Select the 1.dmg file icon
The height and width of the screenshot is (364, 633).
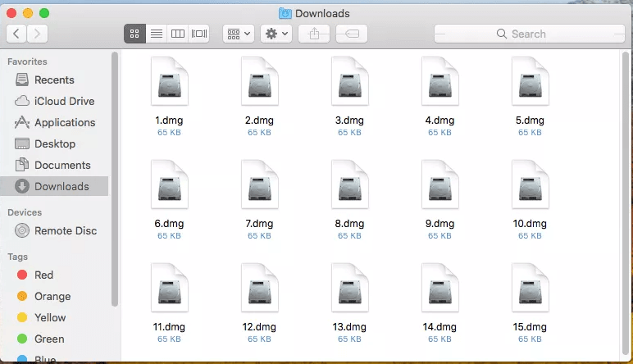(170, 81)
